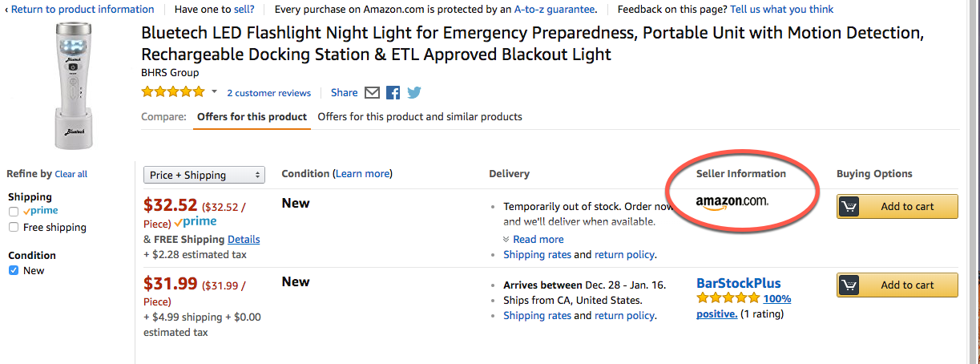The width and height of the screenshot is (980, 364).
Task: Click the amazon.com seller logo
Action: (732, 202)
